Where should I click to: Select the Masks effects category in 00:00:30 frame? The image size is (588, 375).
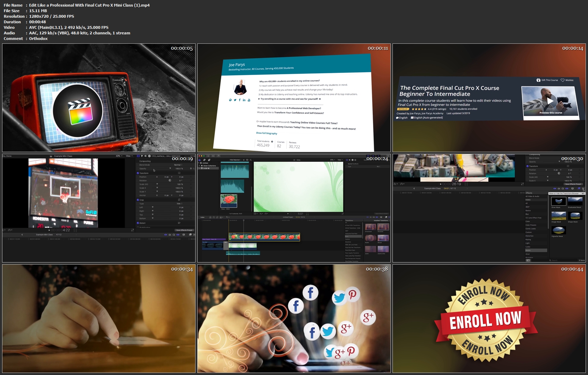click(x=536, y=250)
